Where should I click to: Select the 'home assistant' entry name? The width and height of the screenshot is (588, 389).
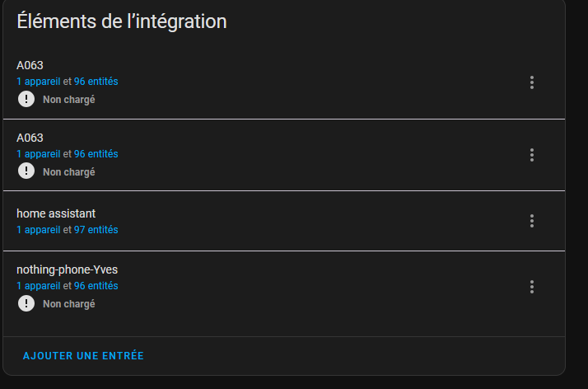click(56, 213)
